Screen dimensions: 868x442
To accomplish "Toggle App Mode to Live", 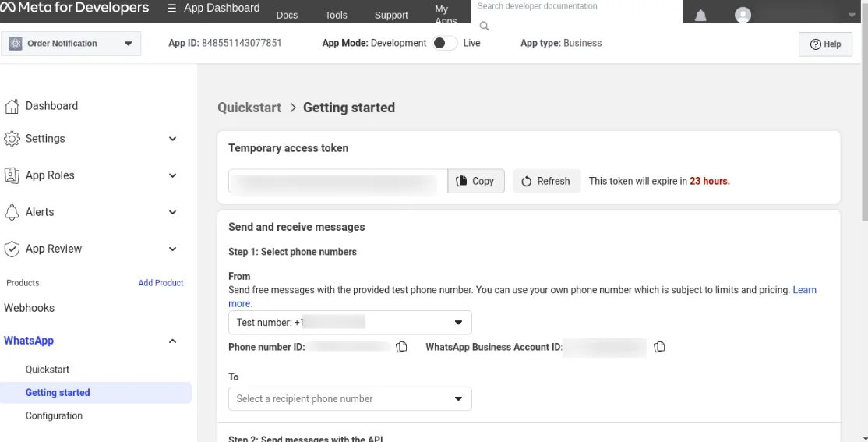I will [x=444, y=44].
